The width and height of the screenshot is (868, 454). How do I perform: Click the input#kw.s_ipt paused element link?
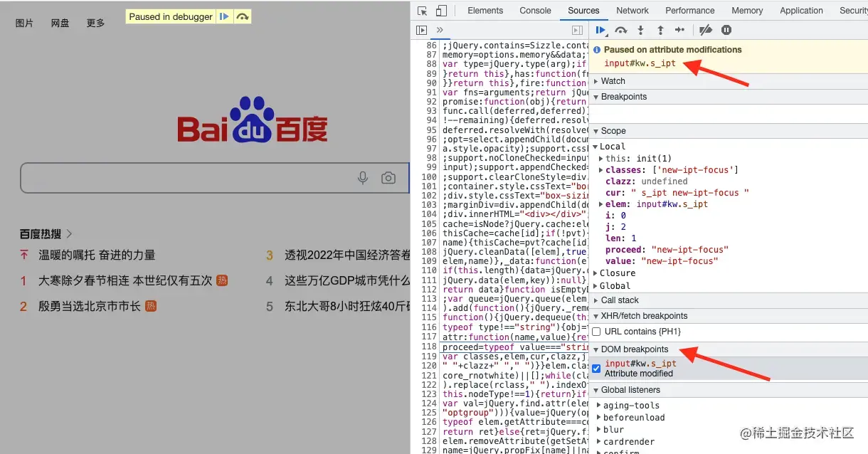[640, 63]
